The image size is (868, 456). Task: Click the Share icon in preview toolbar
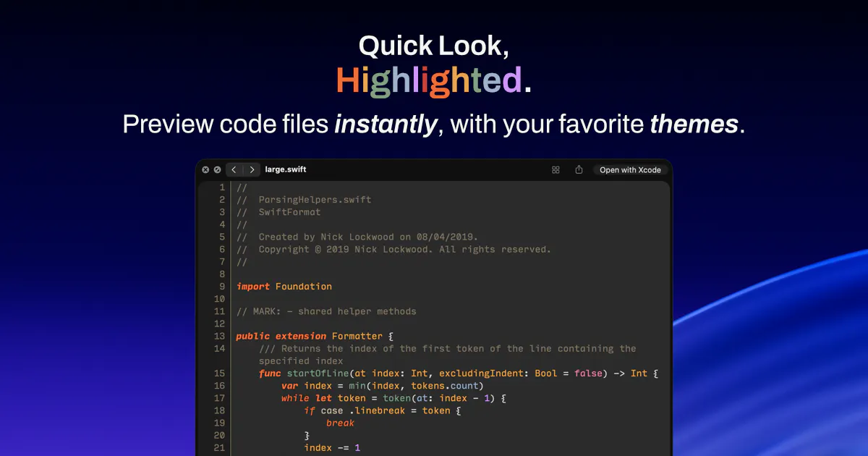(579, 170)
